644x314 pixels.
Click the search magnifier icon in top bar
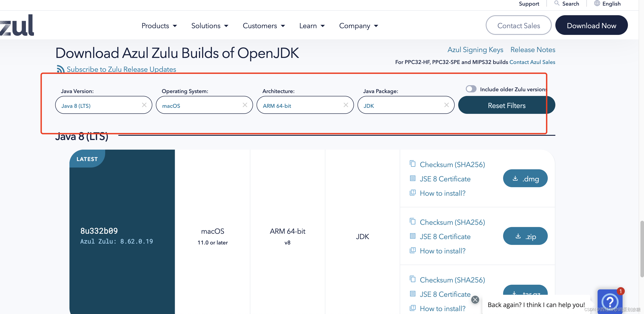[556, 3]
